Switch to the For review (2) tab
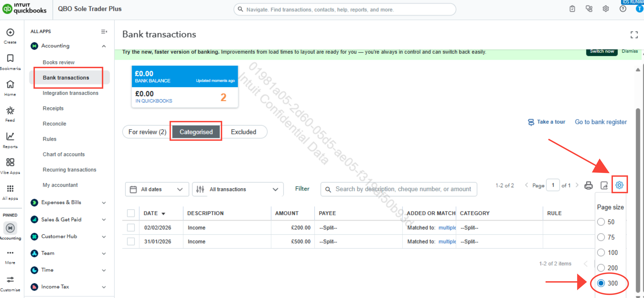 147,132
